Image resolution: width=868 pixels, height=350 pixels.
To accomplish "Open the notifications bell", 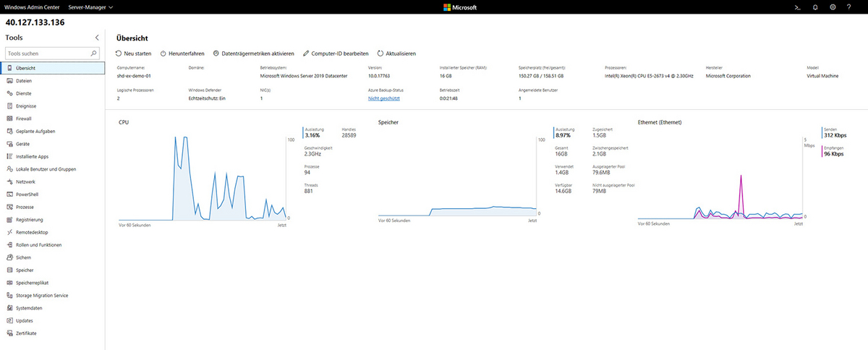I will pyautogui.click(x=815, y=7).
